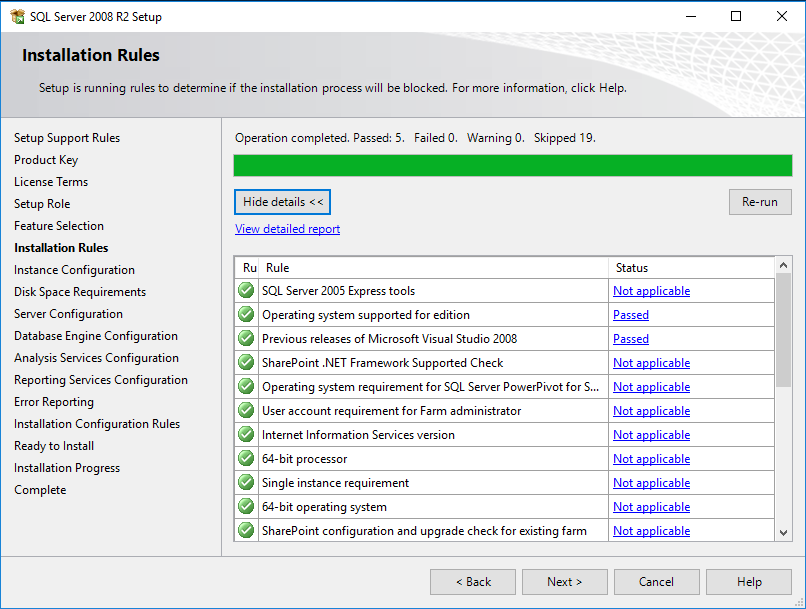806x609 pixels.
Task: Select Installation Configuration Rules step
Action: pos(97,424)
